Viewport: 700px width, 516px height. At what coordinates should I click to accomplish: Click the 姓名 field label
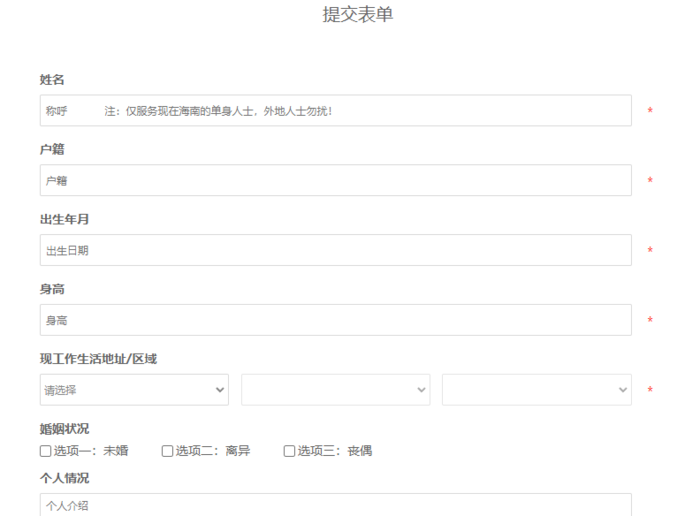[x=52, y=80]
